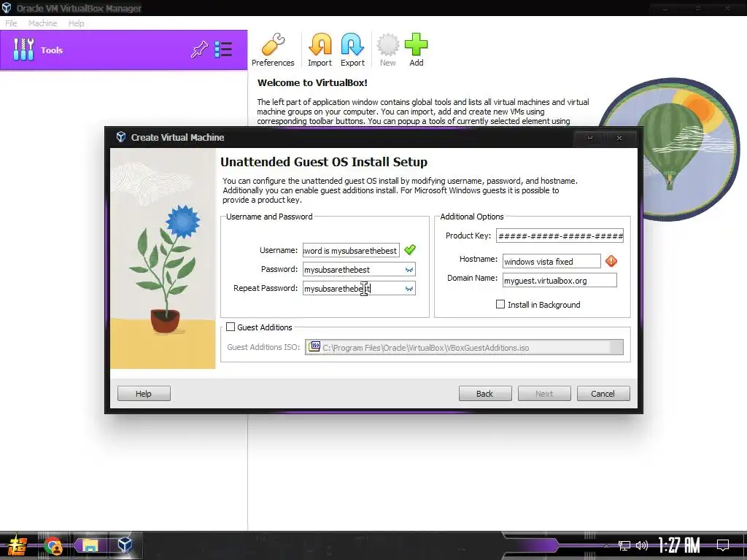
Task: Click the green Add machine icon
Action: tap(417, 50)
